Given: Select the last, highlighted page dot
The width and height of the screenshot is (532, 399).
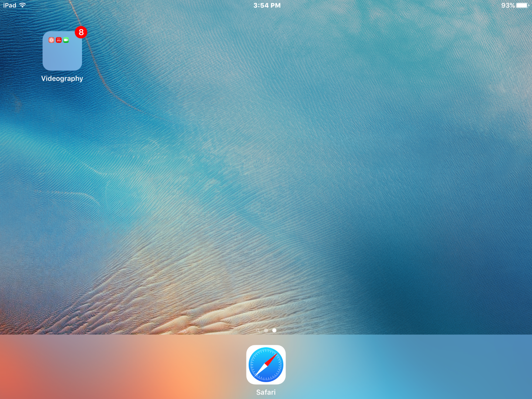Looking at the screenshot, I should point(274,330).
